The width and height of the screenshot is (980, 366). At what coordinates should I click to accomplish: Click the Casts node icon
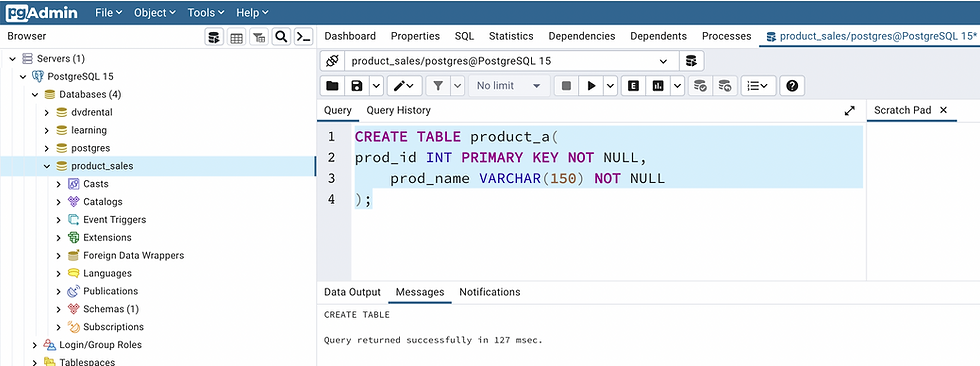click(x=73, y=184)
